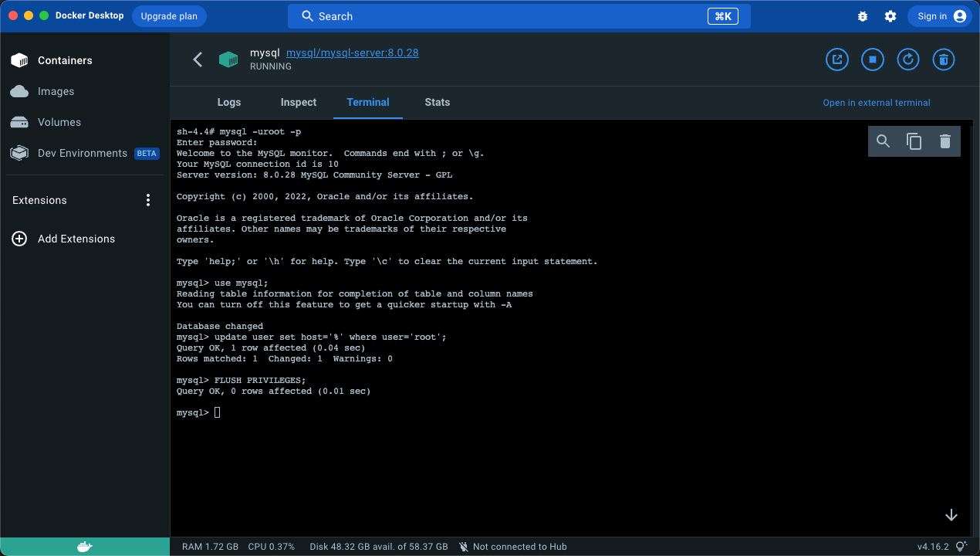Open the Containers section
Screen dimensions: 980x556
coord(85,60)
